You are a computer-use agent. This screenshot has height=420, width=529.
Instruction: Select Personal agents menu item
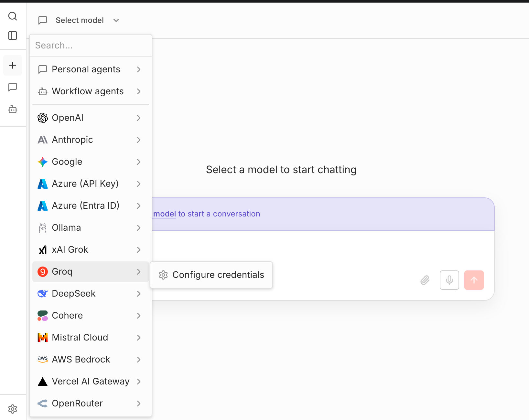tap(91, 69)
